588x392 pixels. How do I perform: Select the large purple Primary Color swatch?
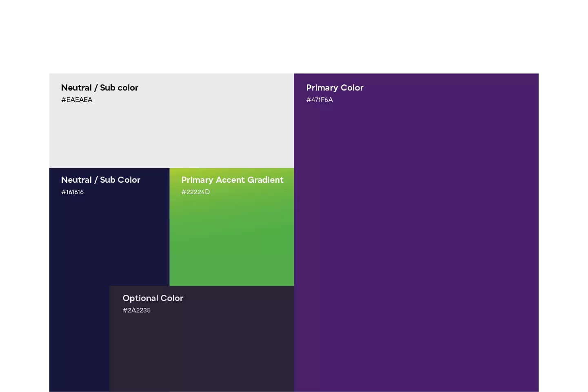(x=416, y=245)
